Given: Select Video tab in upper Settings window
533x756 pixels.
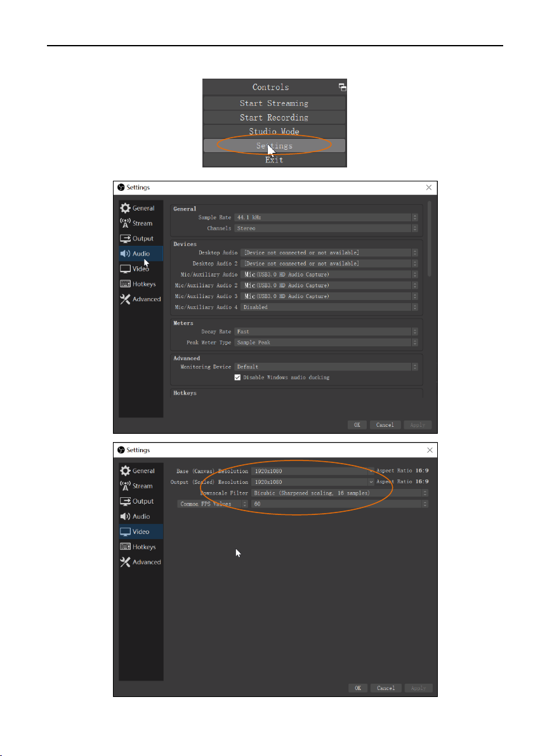Looking at the screenshot, I should (x=141, y=269).
